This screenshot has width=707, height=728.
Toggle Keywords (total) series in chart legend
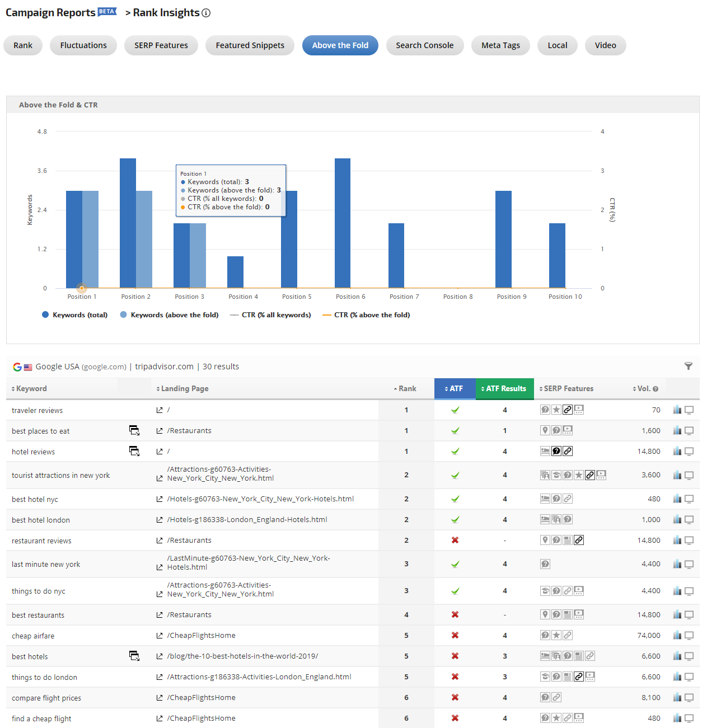74,315
